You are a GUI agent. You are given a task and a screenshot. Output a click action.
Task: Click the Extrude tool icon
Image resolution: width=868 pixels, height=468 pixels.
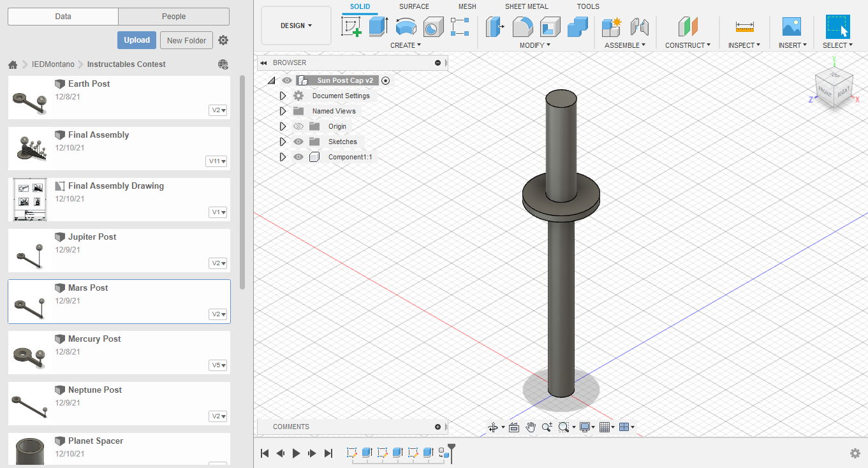coord(378,27)
